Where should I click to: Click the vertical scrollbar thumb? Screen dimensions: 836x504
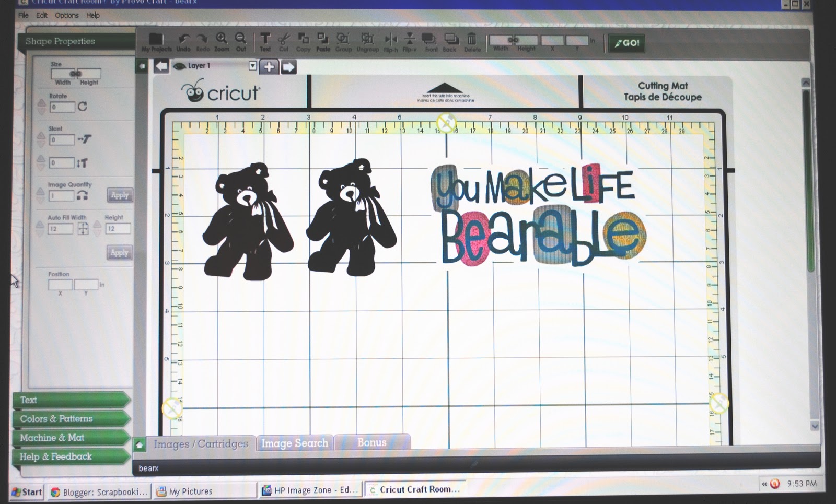coord(809,180)
